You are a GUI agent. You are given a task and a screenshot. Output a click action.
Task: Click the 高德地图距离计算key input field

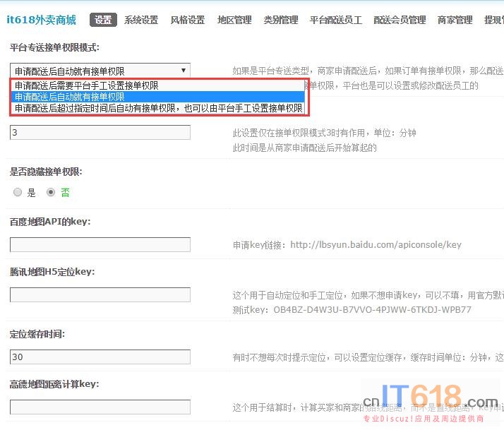(x=100, y=407)
